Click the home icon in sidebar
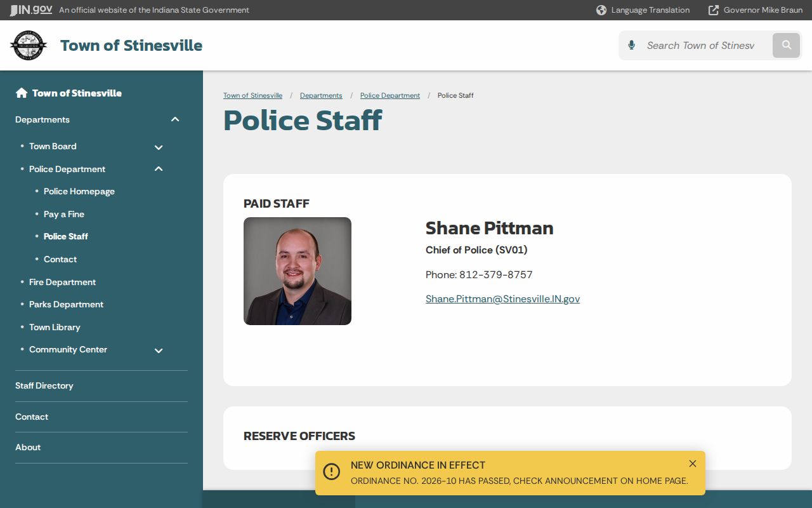 point(22,93)
